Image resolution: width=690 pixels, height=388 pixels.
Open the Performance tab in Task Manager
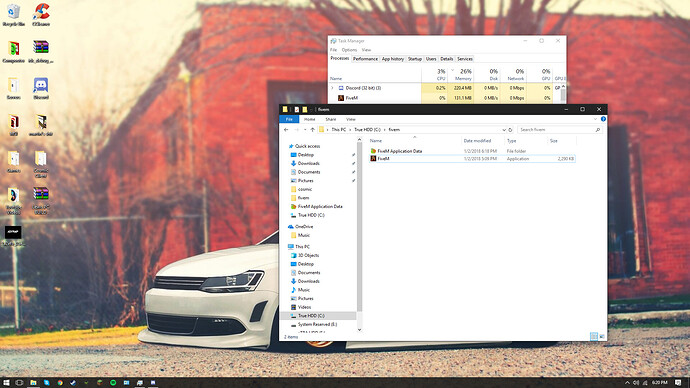(365, 59)
